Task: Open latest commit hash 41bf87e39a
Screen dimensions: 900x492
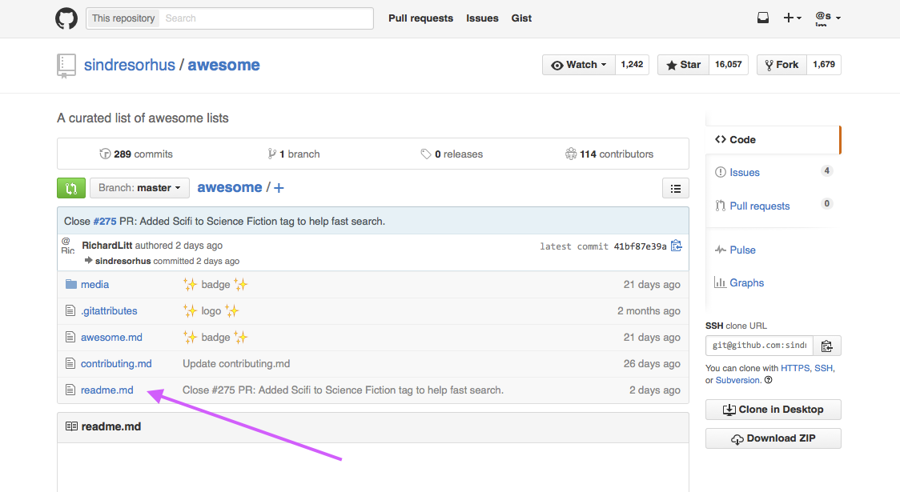Action: [640, 246]
